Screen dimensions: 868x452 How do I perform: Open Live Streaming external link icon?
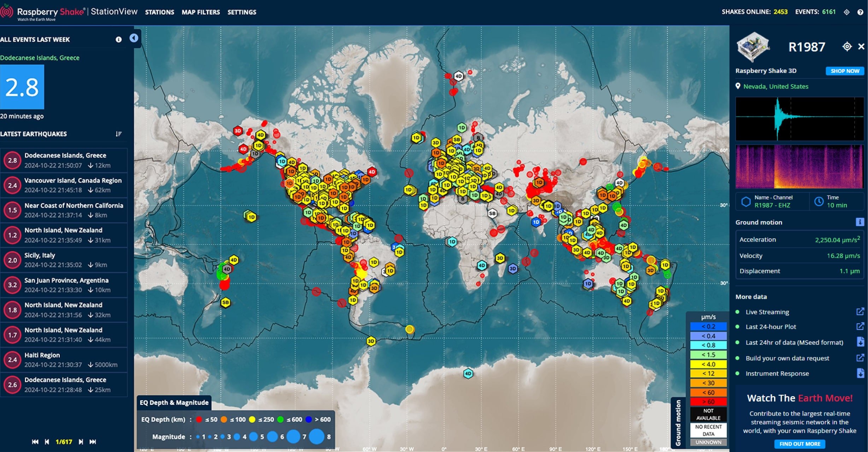coord(860,312)
